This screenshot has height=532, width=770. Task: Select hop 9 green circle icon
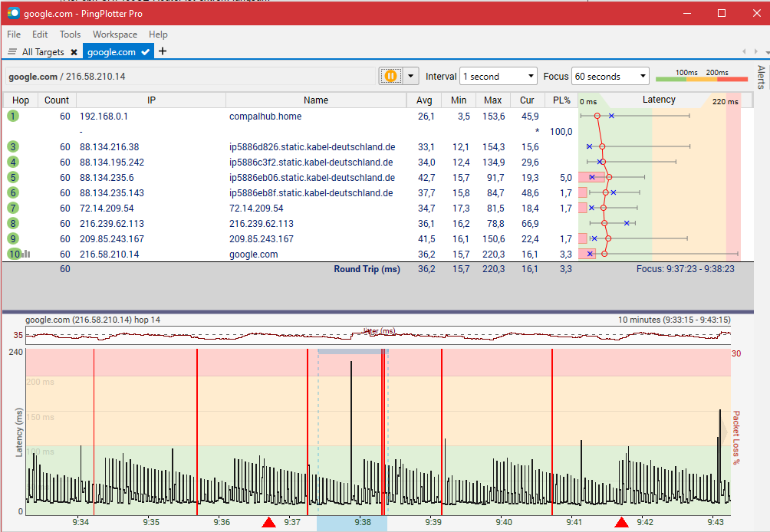(13, 238)
